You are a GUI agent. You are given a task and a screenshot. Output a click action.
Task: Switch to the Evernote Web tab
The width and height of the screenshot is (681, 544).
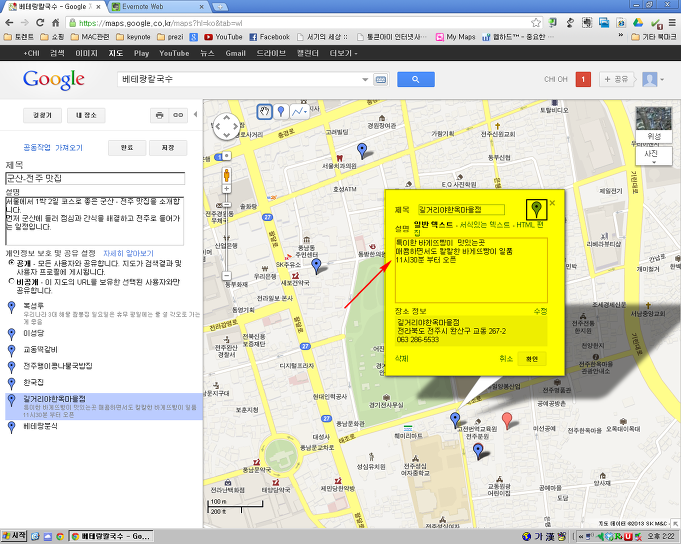tap(156, 7)
